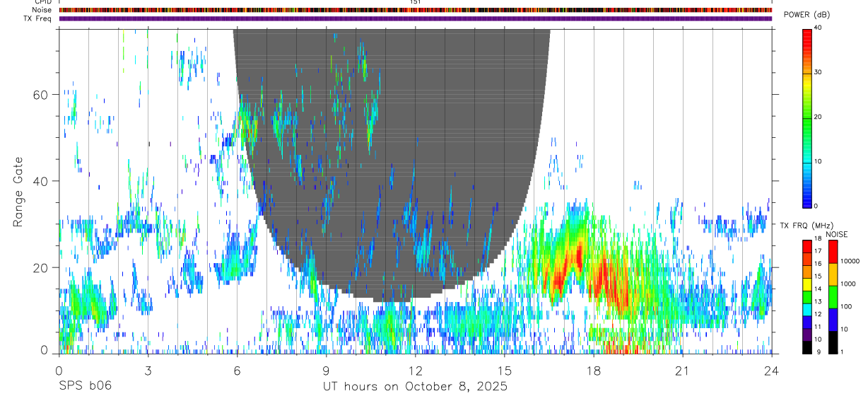The image size is (868, 401).
Task: Click the NOISE color scale bar
Action: coord(833,296)
